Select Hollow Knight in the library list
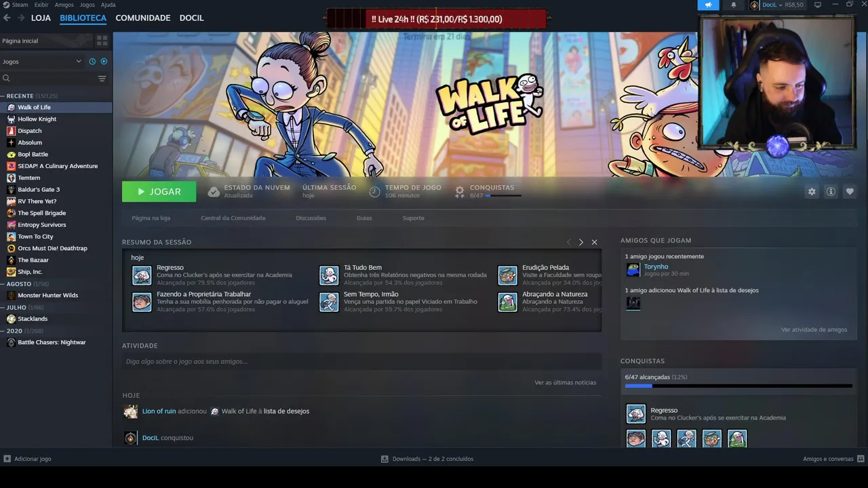 click(x=56, y=119)
